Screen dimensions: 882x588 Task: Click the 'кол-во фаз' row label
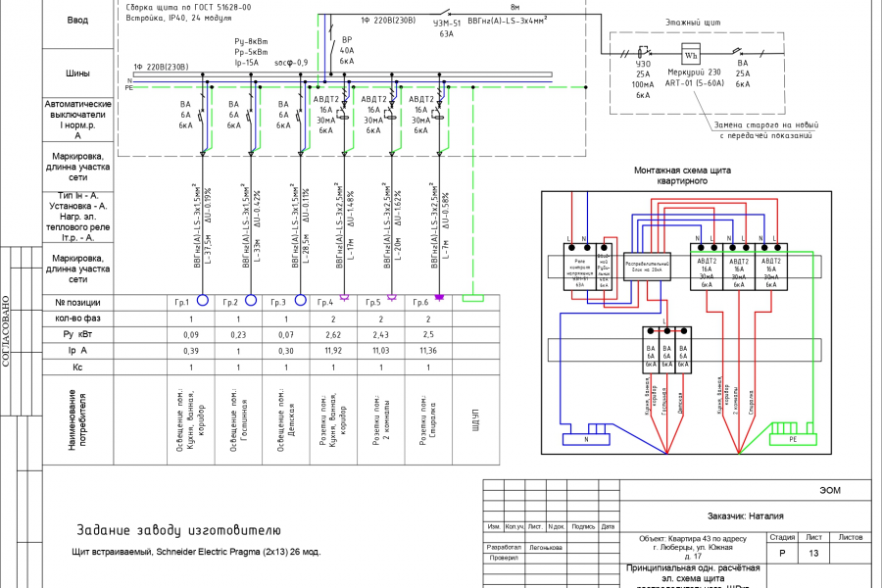pyautogui.click(x=77, y=318)
